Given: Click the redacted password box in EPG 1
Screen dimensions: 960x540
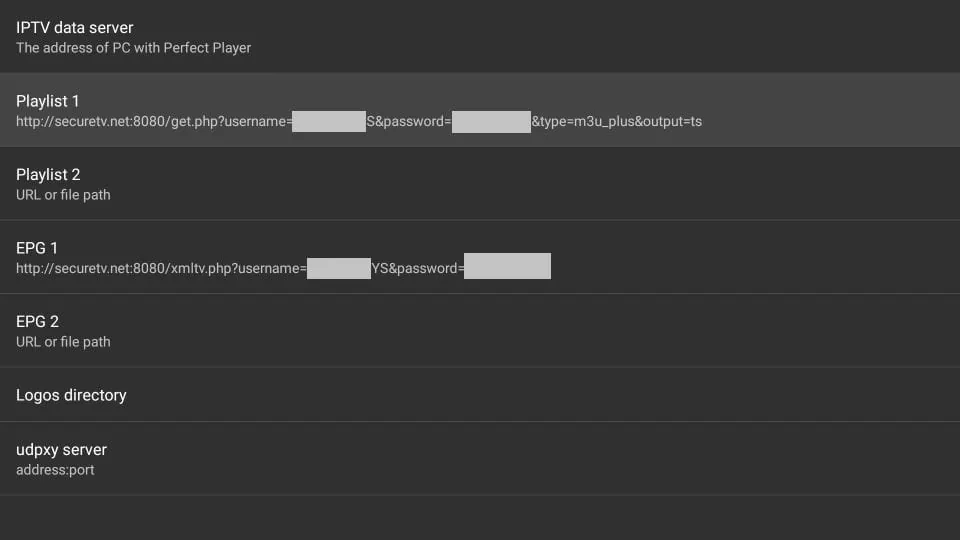Looking at the screenshot, I should coord(507,266).
